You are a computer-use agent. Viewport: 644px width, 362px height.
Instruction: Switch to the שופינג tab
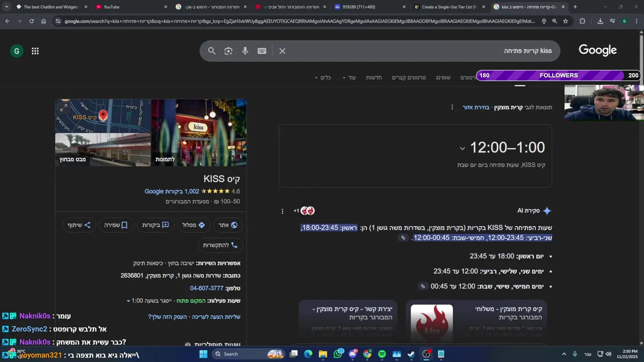[x=443, y=77]
